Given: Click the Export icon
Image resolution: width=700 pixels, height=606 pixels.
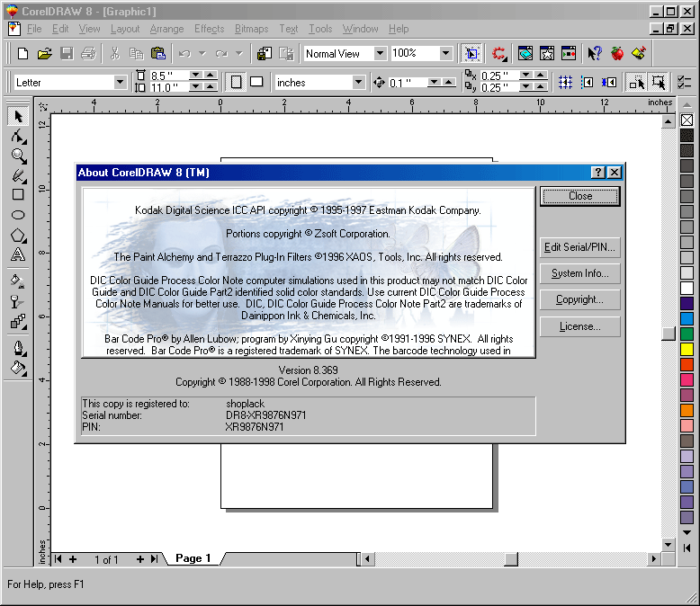Looking at the screenshot, I should click(286, 54).
